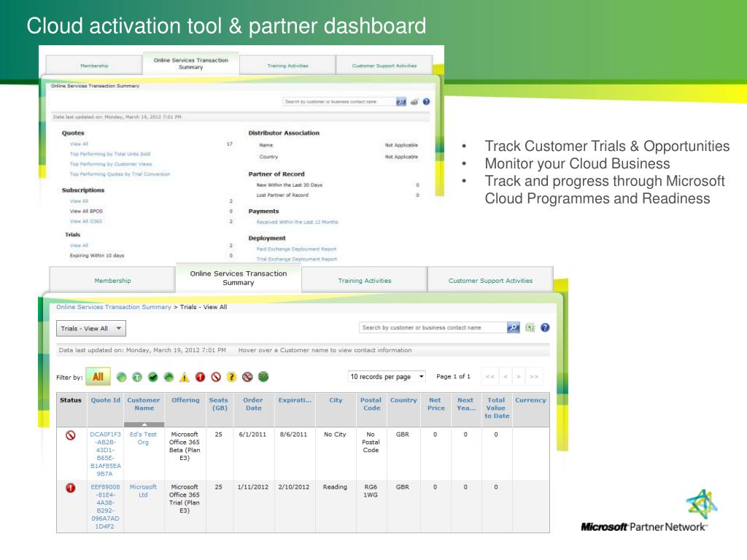Go to the last page with the >> button

coord(534,377)
